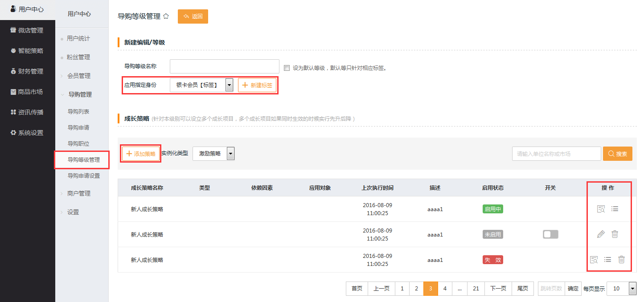Click the 导购等级名称 text input field

pos(224,66)
